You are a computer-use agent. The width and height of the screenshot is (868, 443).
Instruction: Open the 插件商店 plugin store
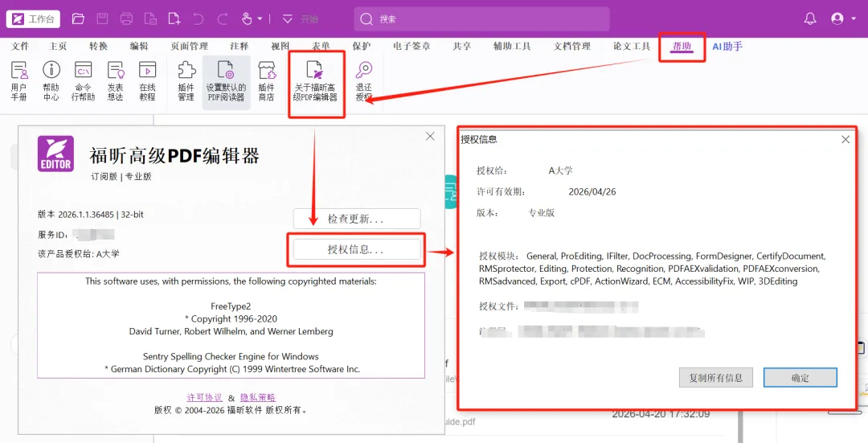coord(266,81)
